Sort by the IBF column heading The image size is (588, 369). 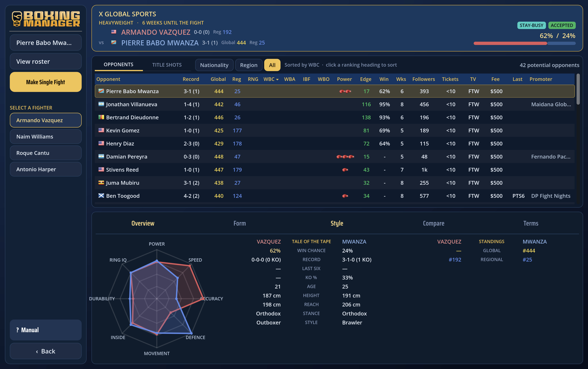307,79
